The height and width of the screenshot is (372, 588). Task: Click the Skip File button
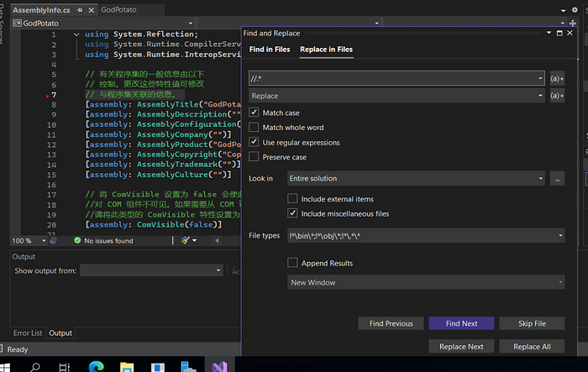pos(532,323)
